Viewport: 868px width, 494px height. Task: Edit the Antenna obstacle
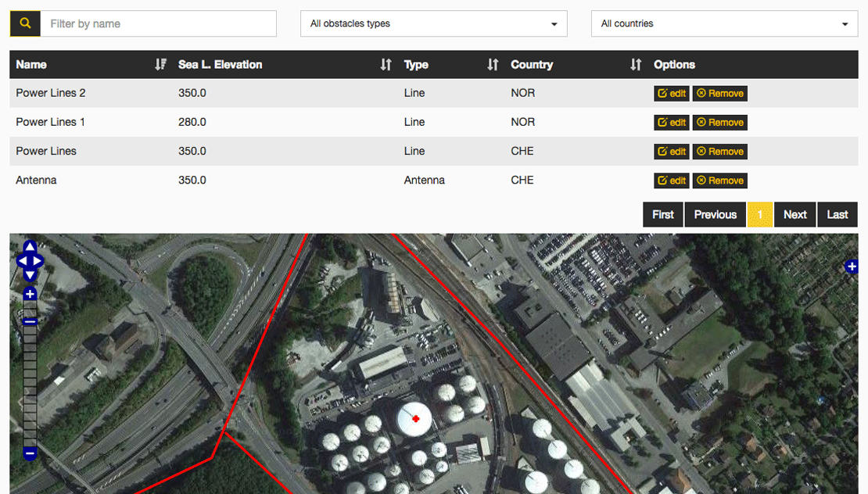[x=672, y=181]
